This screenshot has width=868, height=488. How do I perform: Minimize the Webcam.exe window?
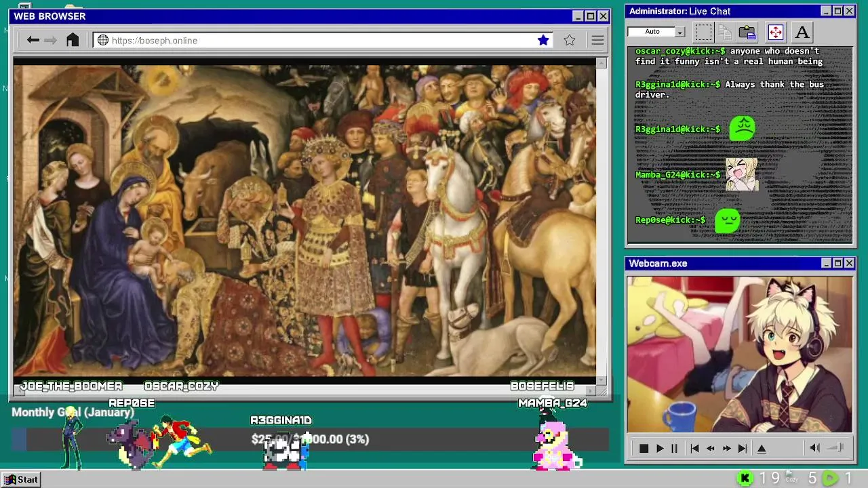pos(826,263)
